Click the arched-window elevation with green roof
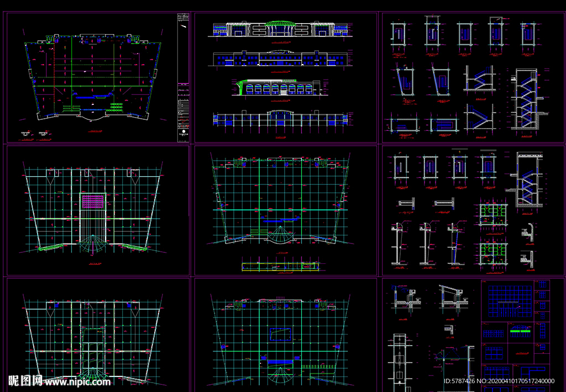Viewport: 566px width, 392px height. pos(276,87)
